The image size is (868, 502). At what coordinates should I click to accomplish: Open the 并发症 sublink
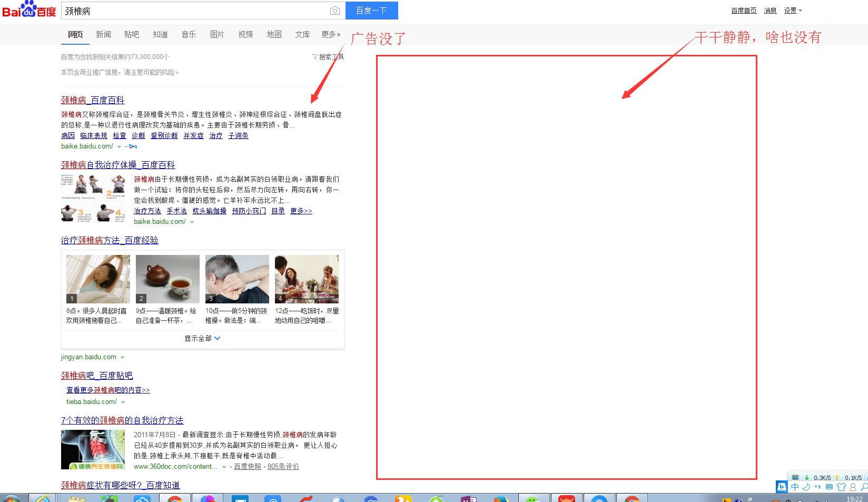(193, 136)
